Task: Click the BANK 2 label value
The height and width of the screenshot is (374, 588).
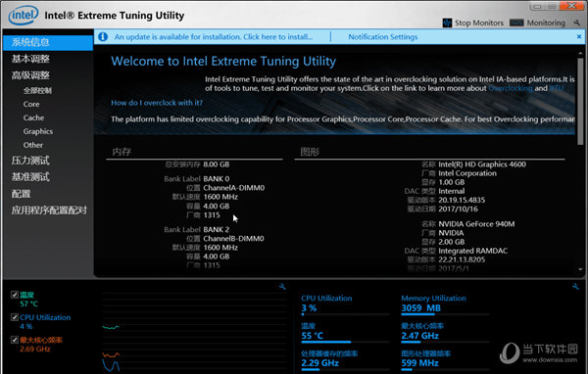Action: pyautogui.click(x=217, y=230)
